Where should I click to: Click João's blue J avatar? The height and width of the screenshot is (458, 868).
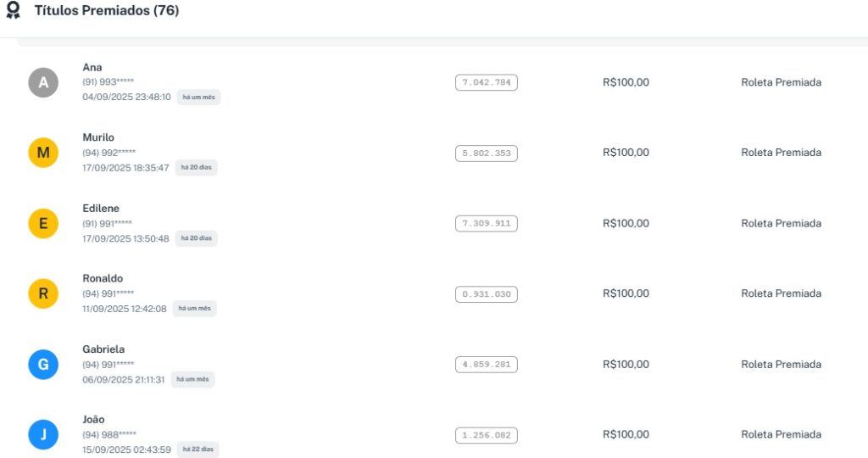coord(43,435)
